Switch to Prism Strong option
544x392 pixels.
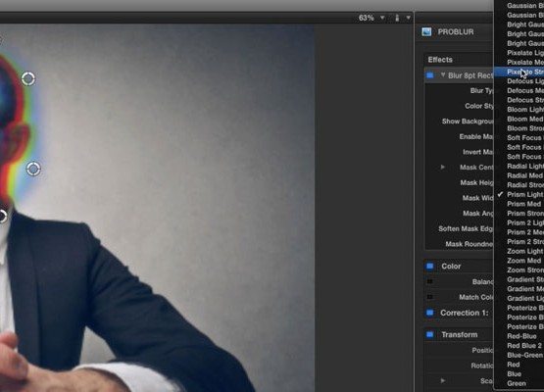click(x=525, y=214)
